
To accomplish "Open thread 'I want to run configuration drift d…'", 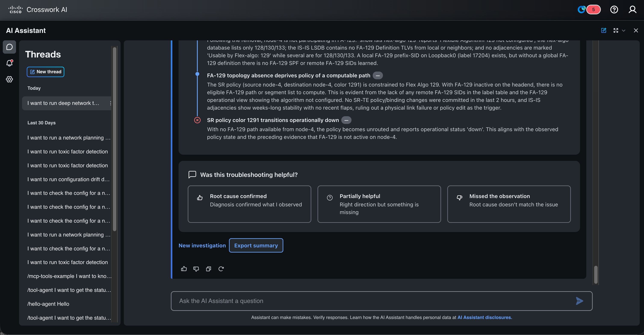I will 68,179.
